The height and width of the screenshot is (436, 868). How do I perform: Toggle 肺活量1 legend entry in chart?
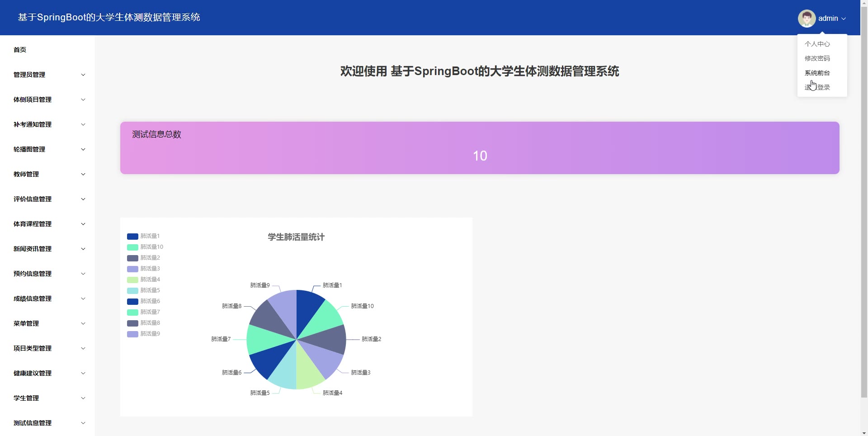click(143, 236)
